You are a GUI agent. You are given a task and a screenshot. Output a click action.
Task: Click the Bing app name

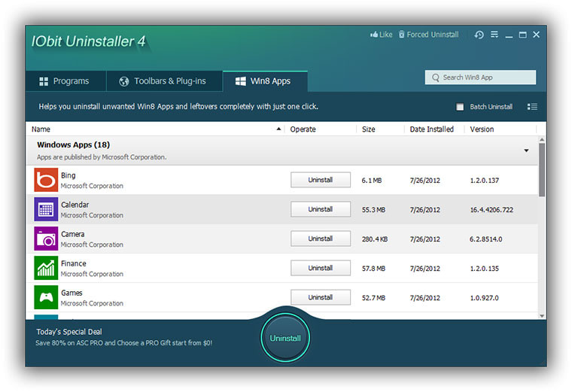pos(68,175)
